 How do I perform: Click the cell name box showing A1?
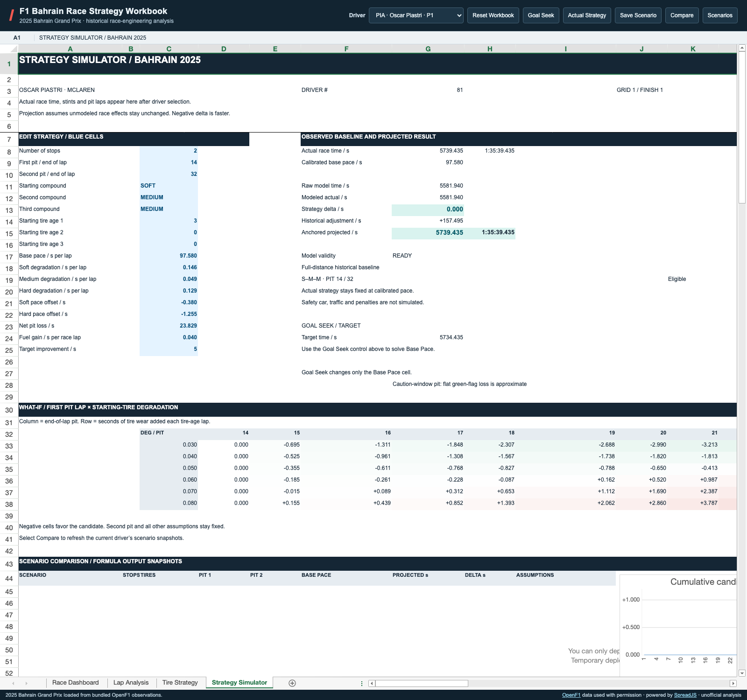[x=17, y=38]
